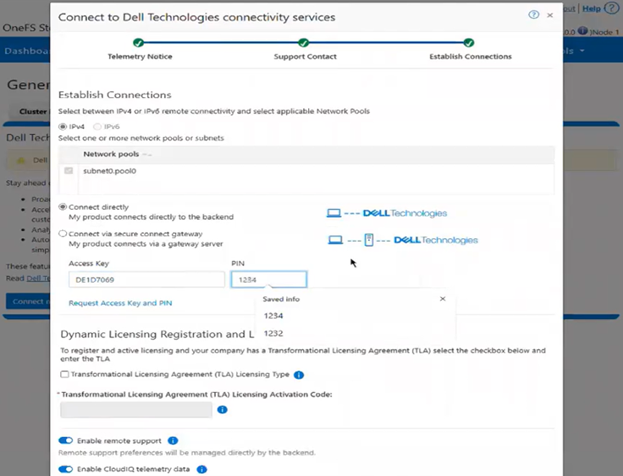Image resolution: width=623 pixels, height=476 pixels.
Task: Click info icon next to activation code field
Action: point(222,409)
